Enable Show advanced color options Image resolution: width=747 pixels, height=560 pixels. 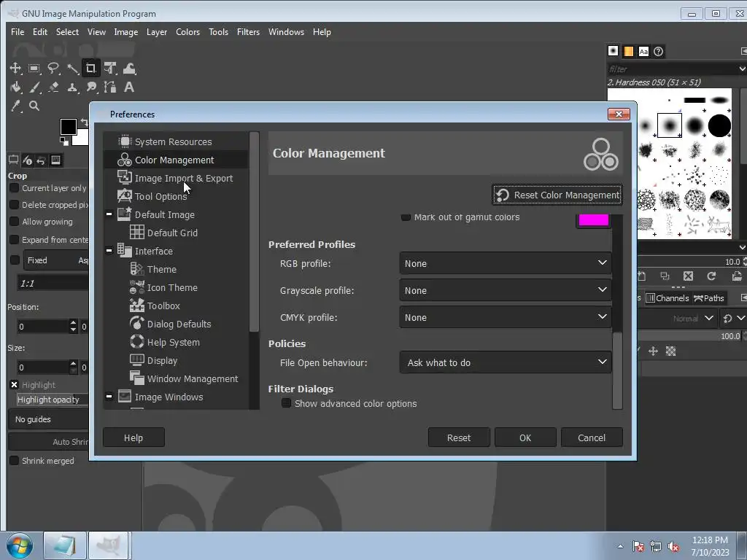click(x=286, y=403)
